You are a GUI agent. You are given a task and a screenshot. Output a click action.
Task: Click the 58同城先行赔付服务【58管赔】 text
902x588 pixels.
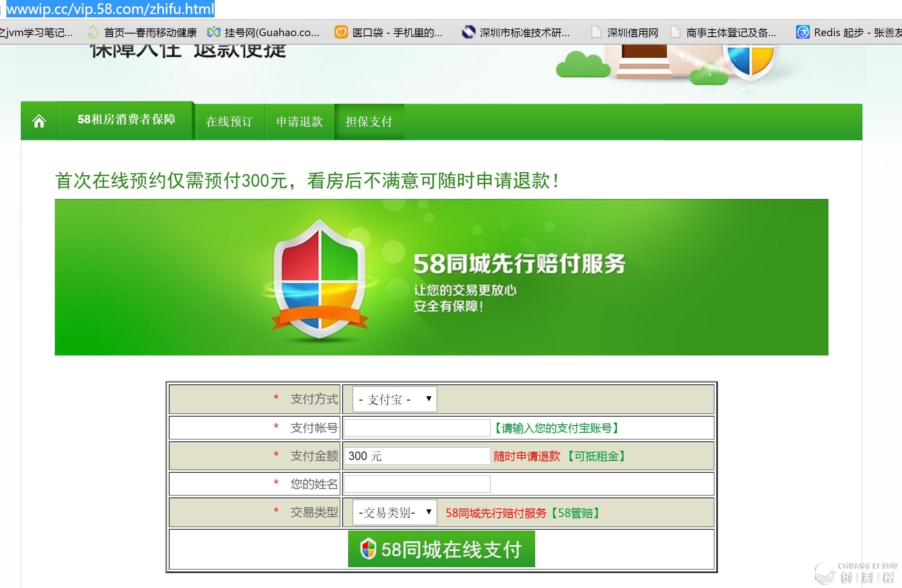(523, 513)
